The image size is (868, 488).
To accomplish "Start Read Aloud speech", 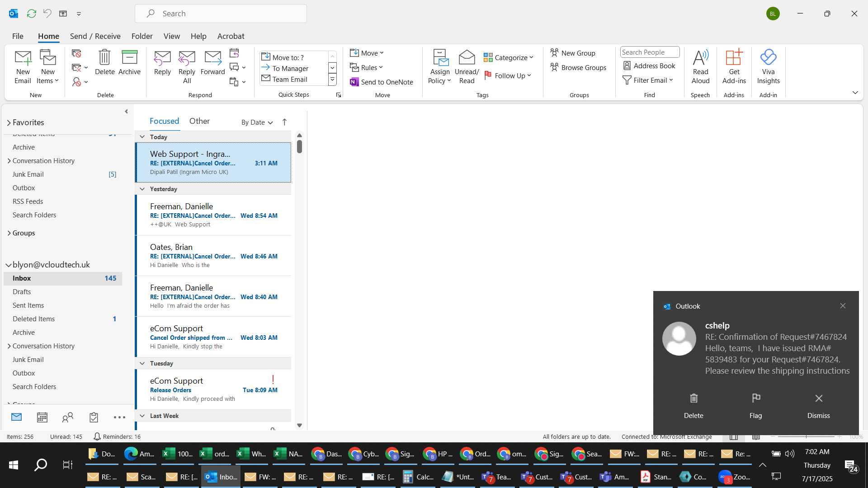I will click(x=700, y=67).
